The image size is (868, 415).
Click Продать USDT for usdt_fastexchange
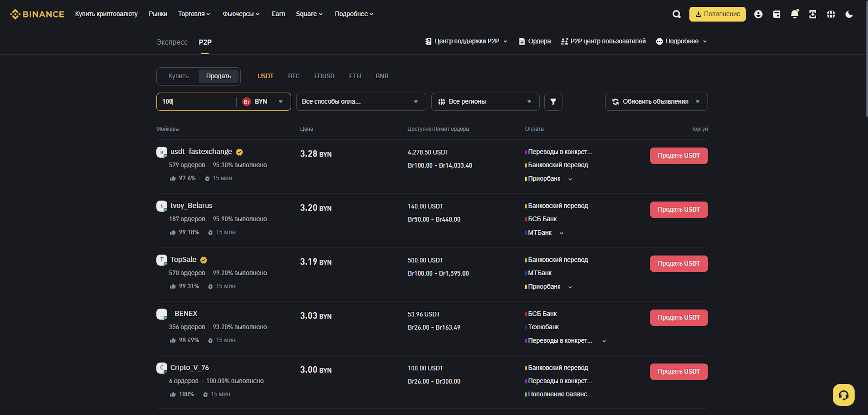tap(679, 156)
